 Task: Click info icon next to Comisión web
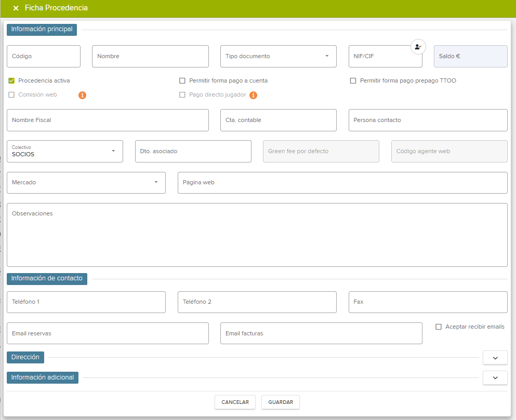tap(82, 95)
